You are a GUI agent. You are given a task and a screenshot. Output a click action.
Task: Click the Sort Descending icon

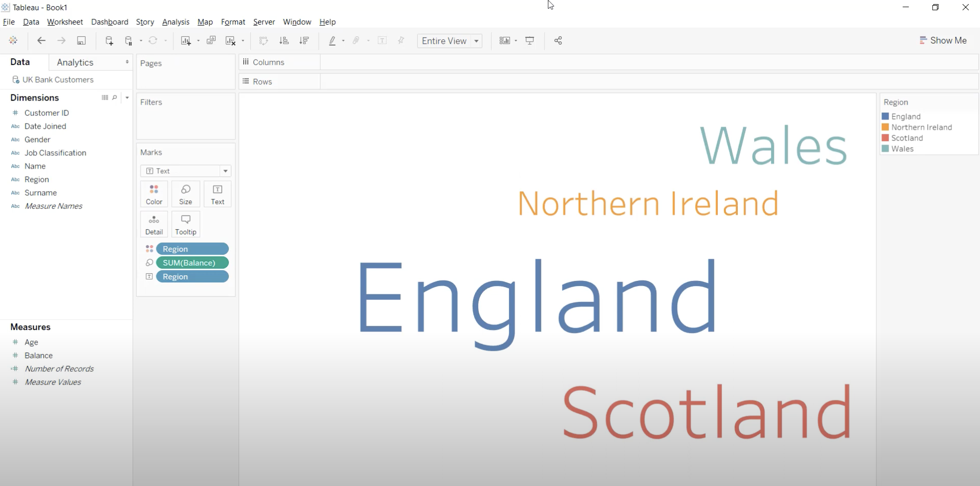(304, 40)
